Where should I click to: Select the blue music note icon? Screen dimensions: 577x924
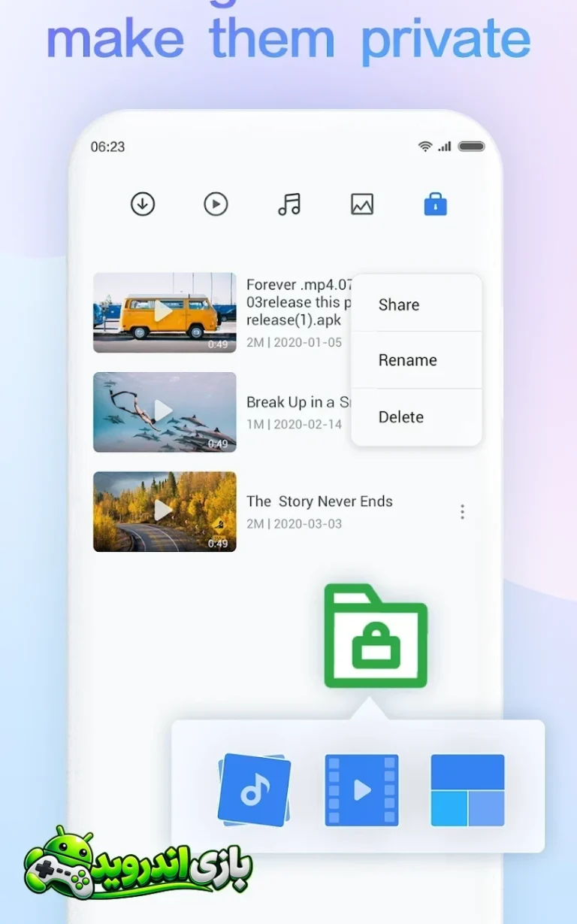coord(254,789)
